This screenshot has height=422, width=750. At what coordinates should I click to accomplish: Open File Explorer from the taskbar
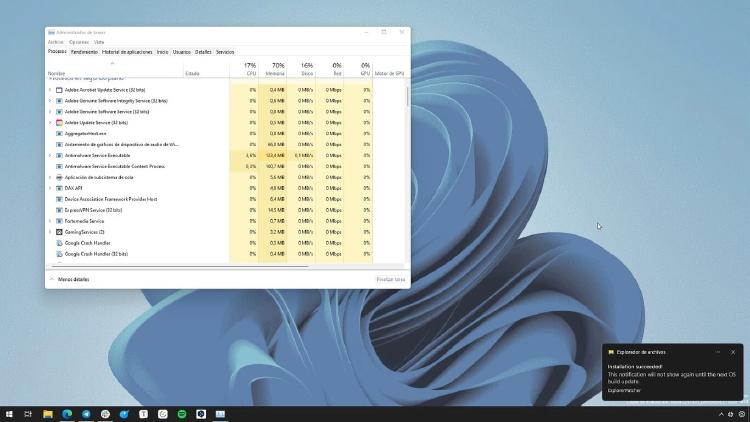47,413
